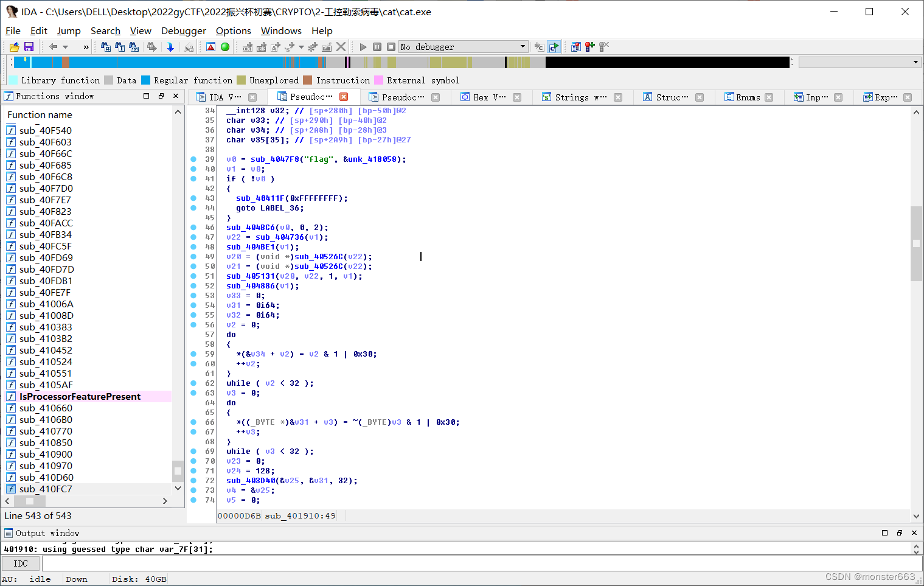
Task: Close the Functions window panel
Action: pyautogui.click(x=176, y=96)
